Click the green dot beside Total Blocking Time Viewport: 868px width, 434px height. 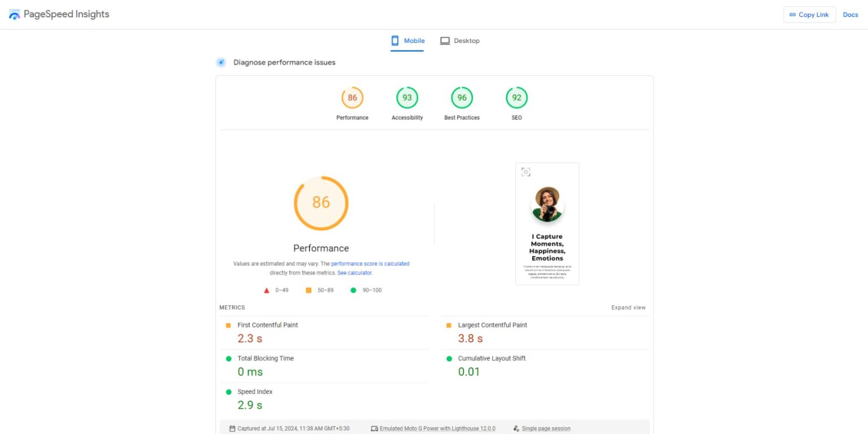click(228, 359)
